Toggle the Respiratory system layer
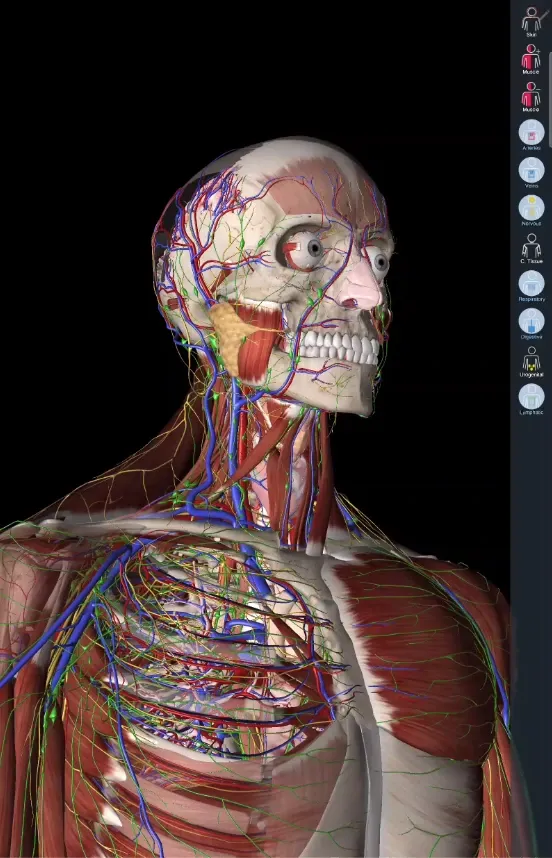552x858 pixels. (x=531, y=284)
